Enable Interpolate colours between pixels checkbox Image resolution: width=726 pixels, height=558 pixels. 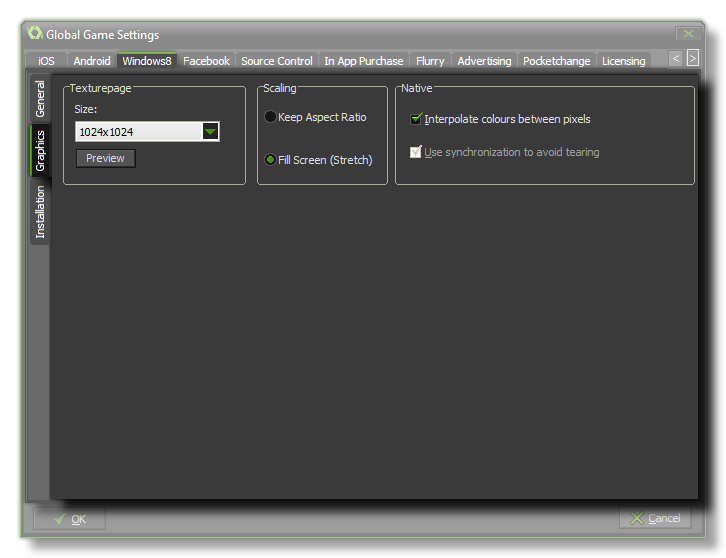click(417, 119)
